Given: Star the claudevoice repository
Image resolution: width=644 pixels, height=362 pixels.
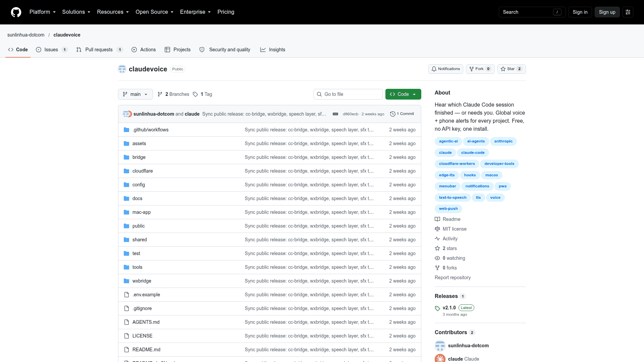Looking at the screenshot, I should coord(512,69).
